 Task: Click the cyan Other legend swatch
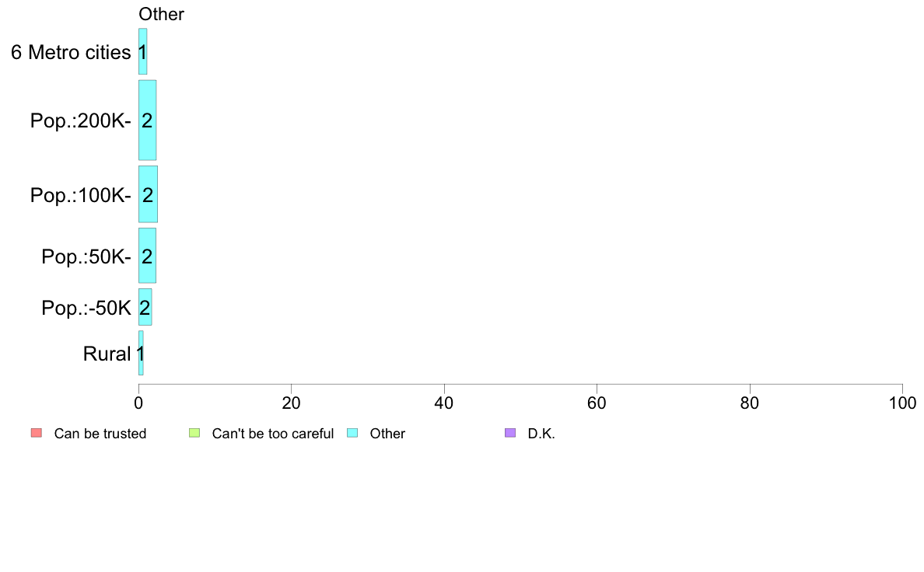[x=352, y=433]
